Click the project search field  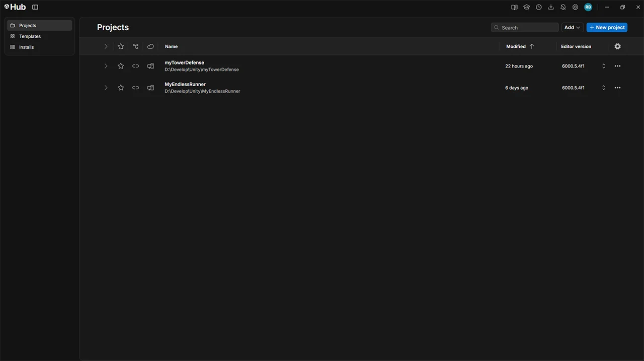[x=525, y=28]
